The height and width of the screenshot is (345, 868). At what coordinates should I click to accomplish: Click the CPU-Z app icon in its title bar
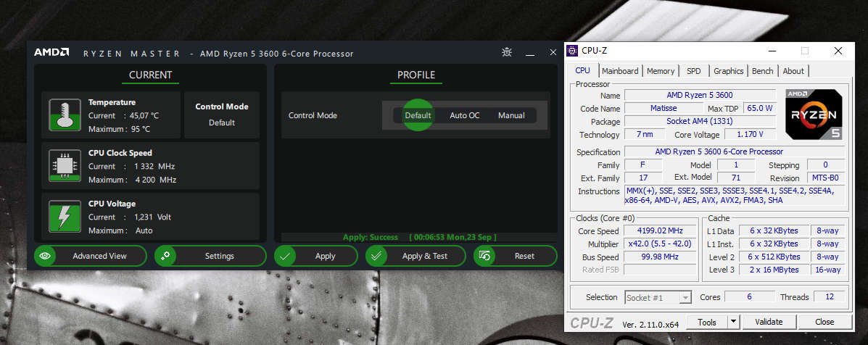pyautogui.click(x=573, y=51)
